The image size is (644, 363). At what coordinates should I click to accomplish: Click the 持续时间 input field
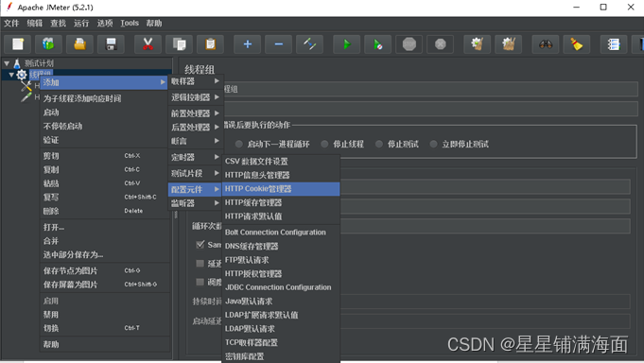485,302
